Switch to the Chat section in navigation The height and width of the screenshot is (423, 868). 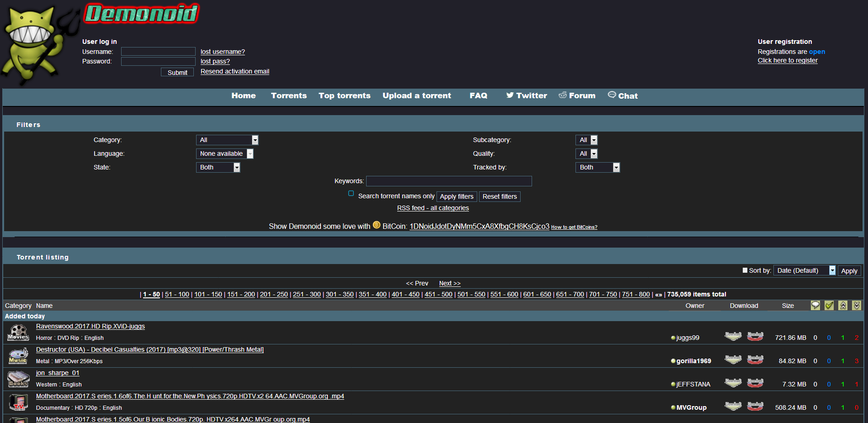click(628, 95)
